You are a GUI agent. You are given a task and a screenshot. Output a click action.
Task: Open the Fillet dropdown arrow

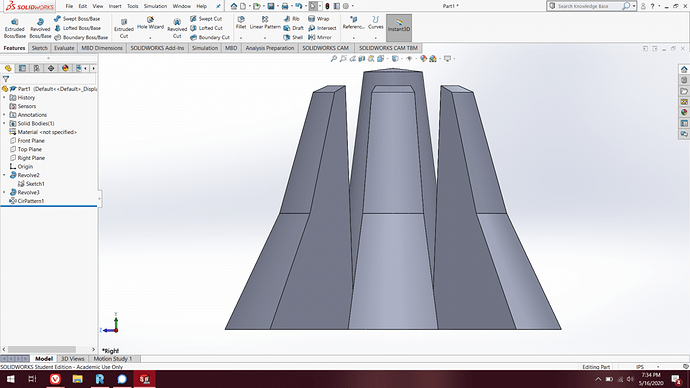241,38
